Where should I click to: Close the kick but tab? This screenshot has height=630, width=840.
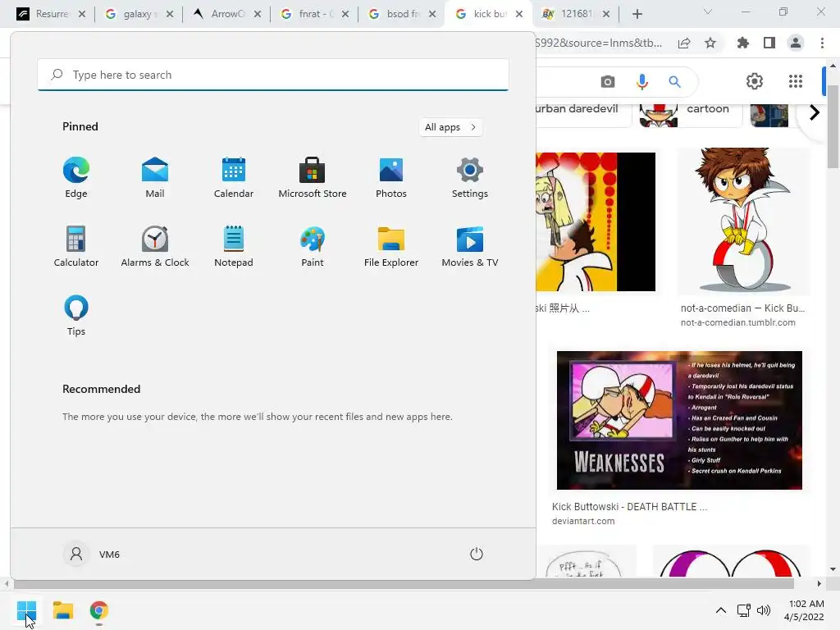(519, 14)
